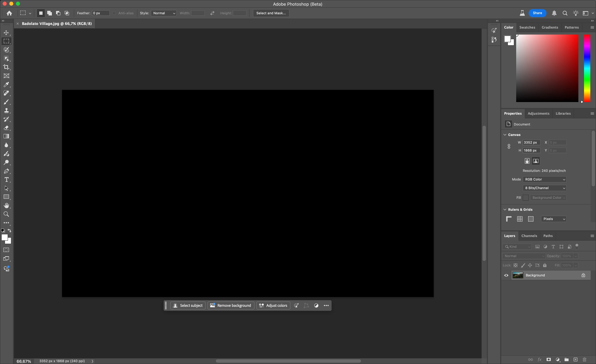This screenshot has height=364, width=596.
Task: Click the Remove background button
Action: (231, 305)
